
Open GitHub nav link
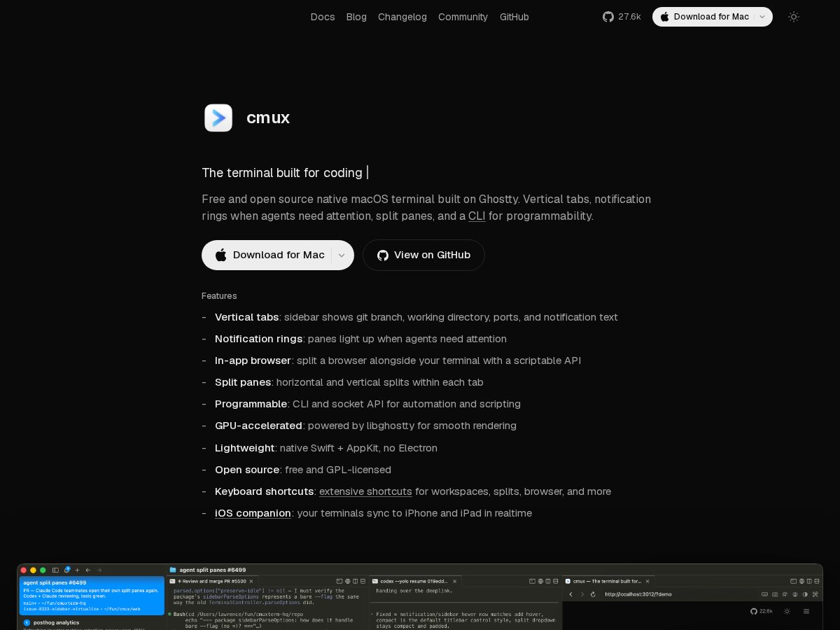pyautogui.click(x=514, y=17)
